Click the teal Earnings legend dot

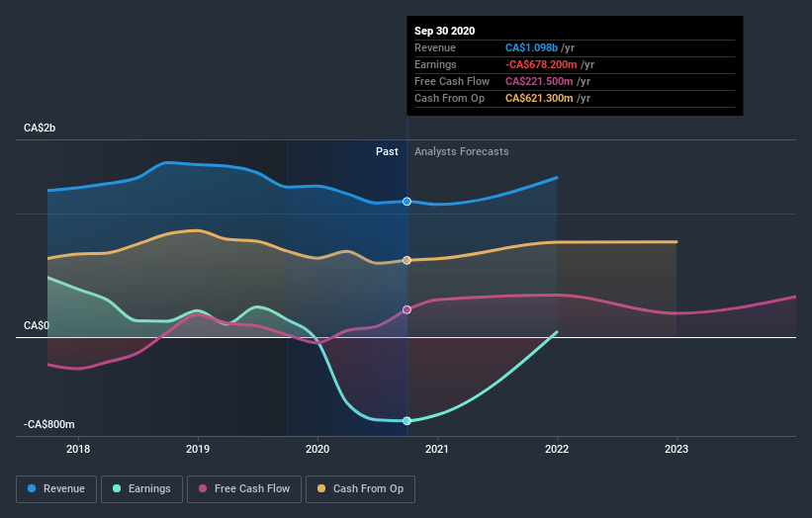pyautogui.click(x=117, y=488)
